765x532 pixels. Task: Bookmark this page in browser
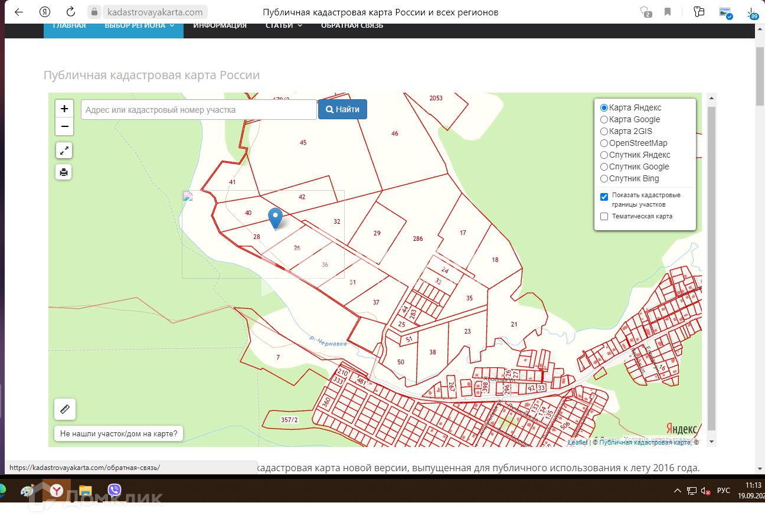click(x=668, y=12)
